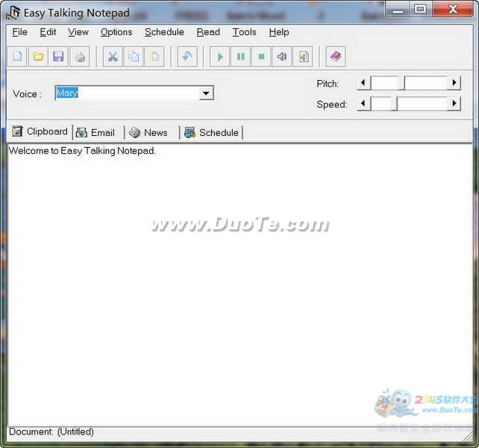This screenshot has height=448, width=479.
Task: Click the 'Document: (Untitled)' status bar text
Action: click(x=51, y=432)
